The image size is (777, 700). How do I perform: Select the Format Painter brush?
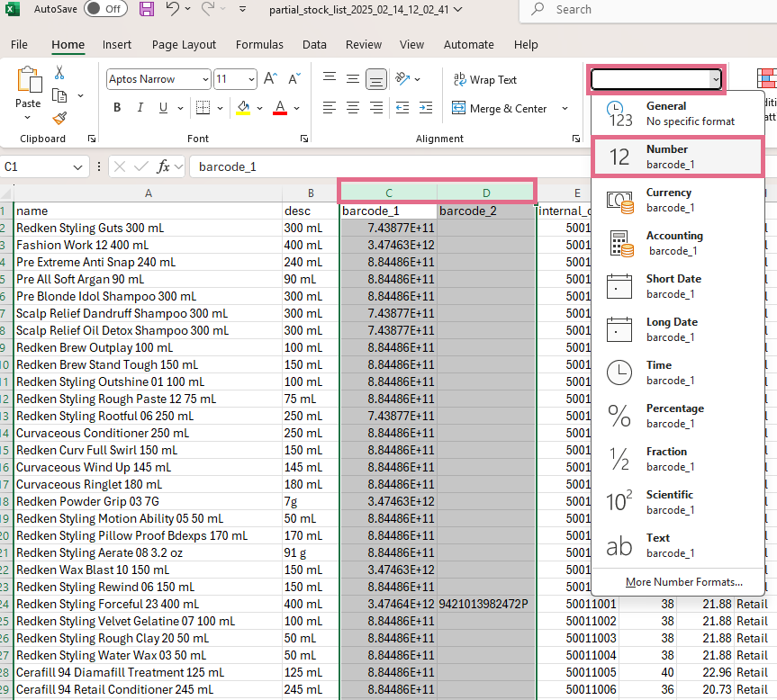[59, 118]
